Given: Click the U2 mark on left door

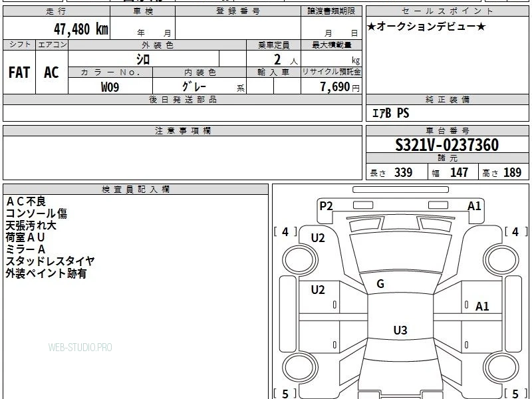Looking at the screenshot, I should click(318, 290).
